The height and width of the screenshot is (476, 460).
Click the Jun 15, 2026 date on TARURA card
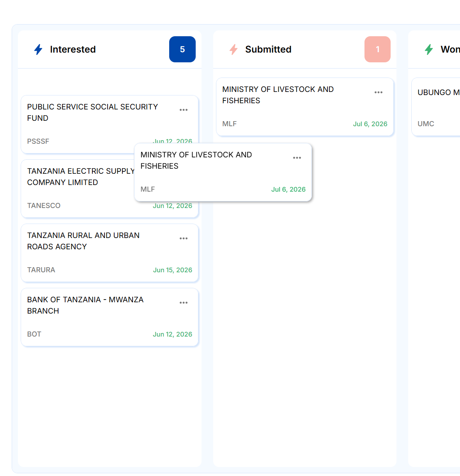point(173,270)
